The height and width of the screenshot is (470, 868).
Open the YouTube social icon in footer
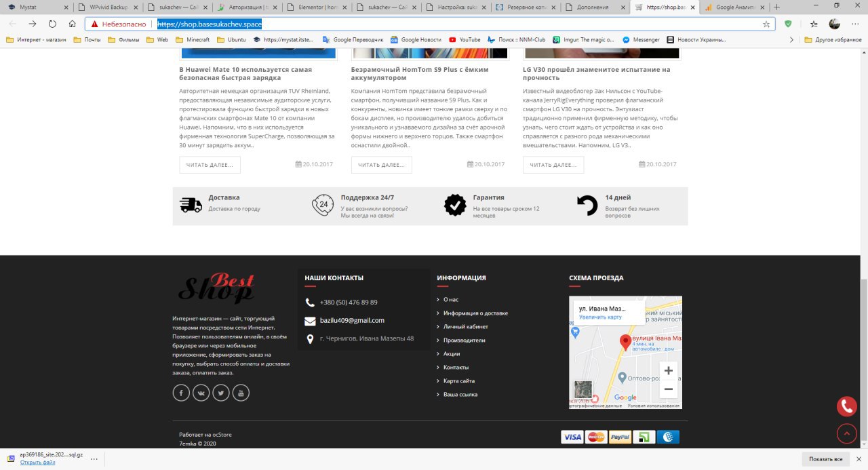(241, 393)
